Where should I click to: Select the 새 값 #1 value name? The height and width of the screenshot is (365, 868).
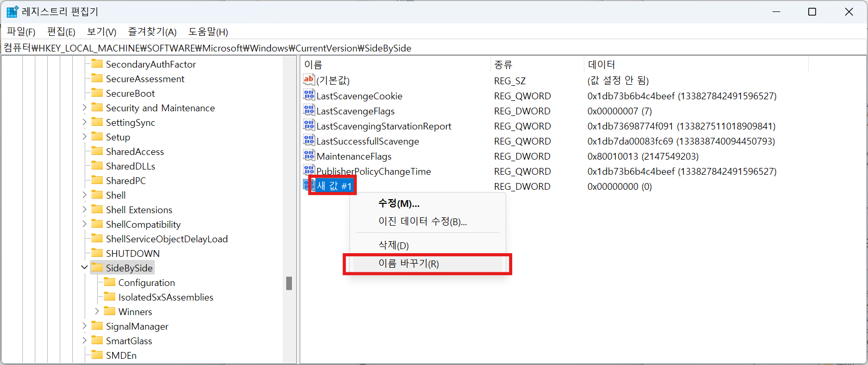(x=335, y=186)
